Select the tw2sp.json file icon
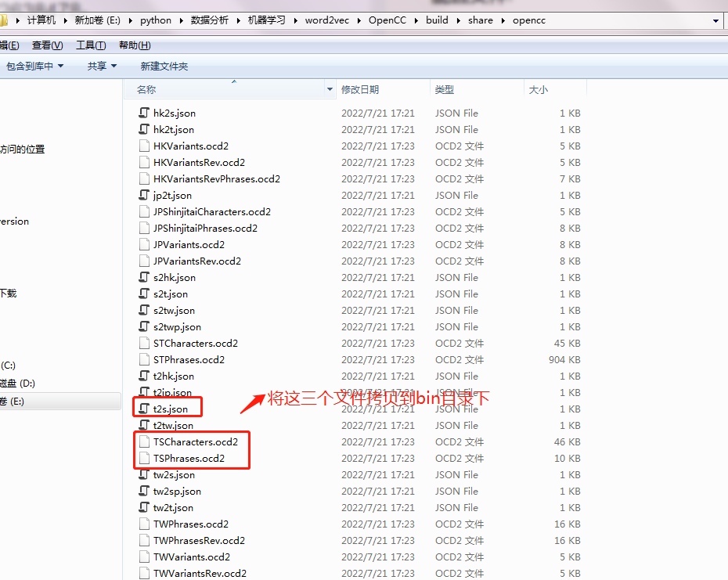Viewport: 728px width, 580px height. (x=144, y=491)
